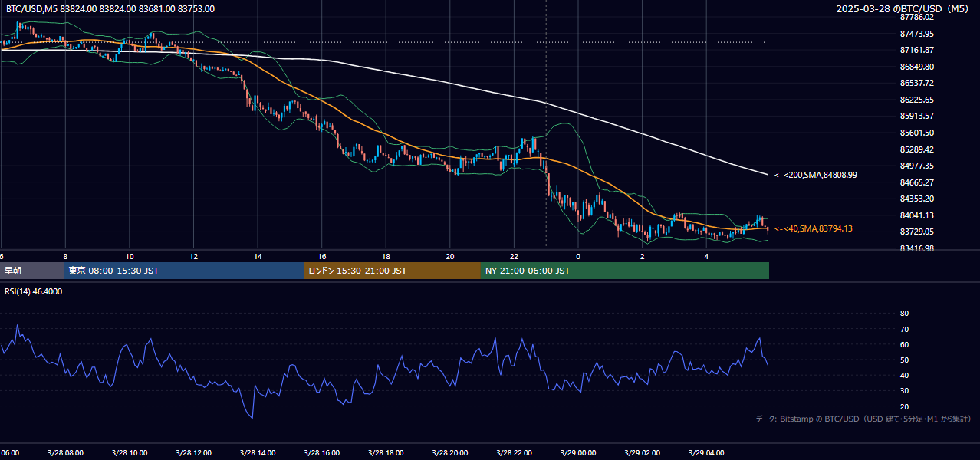The image size is (980, 460).
Task: Click price axis value 87161.87
Action: [x=917, y=50]
